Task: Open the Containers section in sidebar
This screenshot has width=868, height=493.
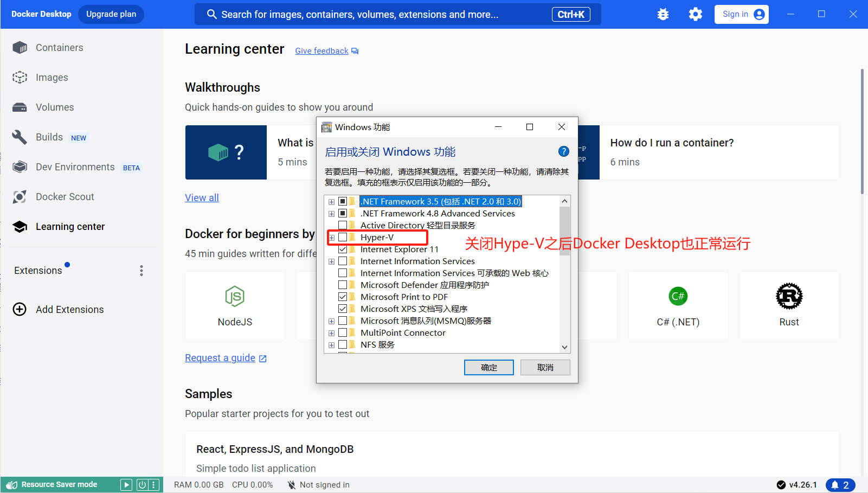Action: coord(59,47)
